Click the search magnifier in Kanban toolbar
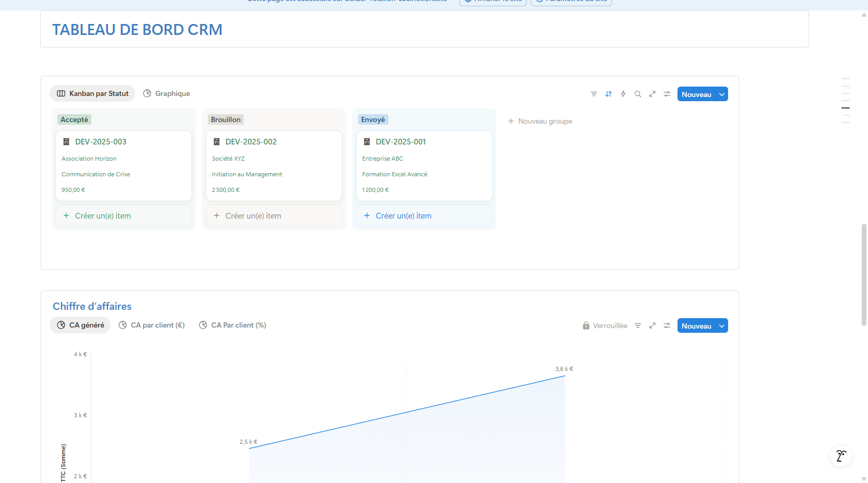868x483 pixels. coord(637,94)
